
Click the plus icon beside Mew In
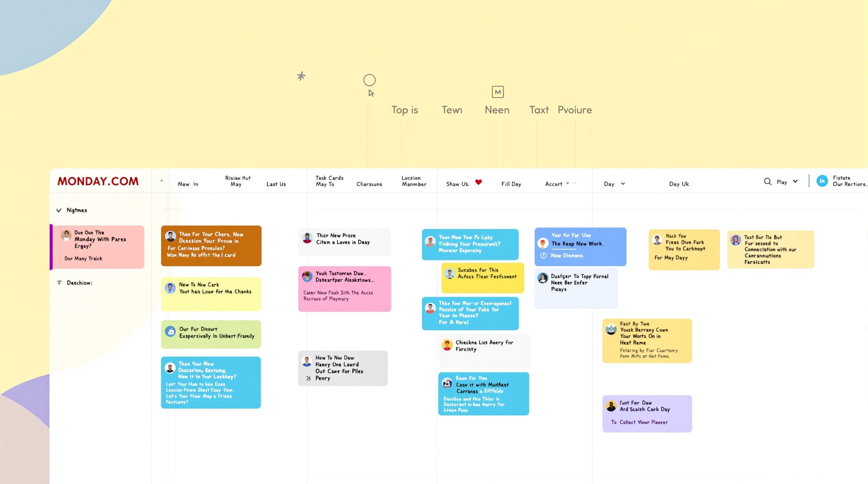point(162,181)
